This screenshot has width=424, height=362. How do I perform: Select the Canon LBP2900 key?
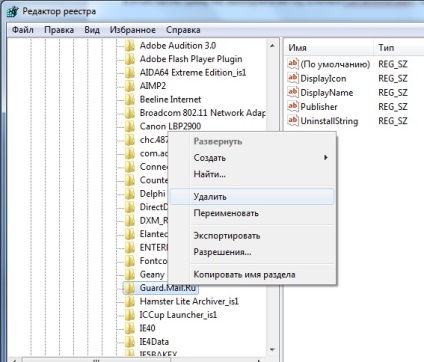pos(170,126)
